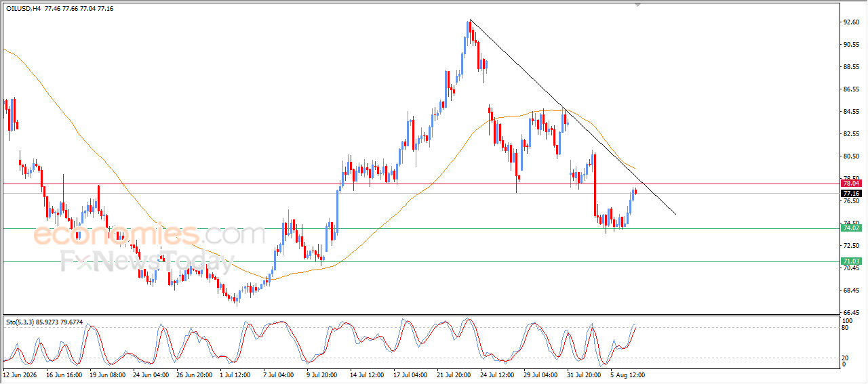
Task: Click the 66.45 price scale label
Action: [851, 313]
